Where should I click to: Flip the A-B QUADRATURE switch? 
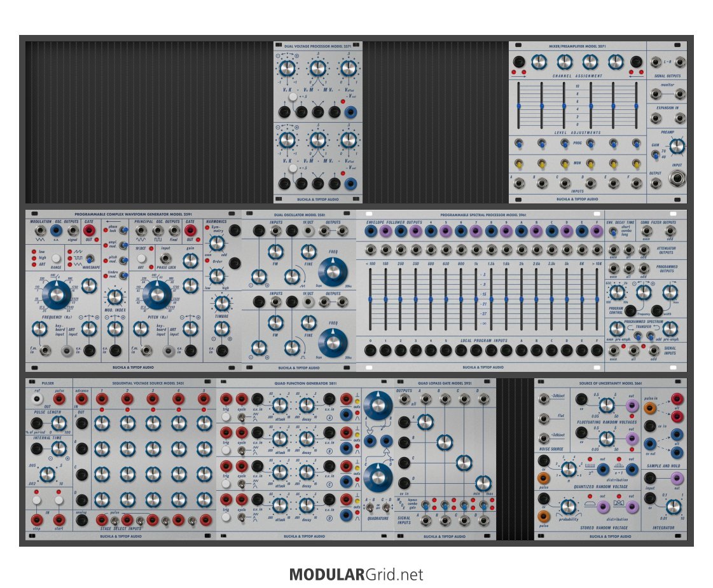[371, 507]
